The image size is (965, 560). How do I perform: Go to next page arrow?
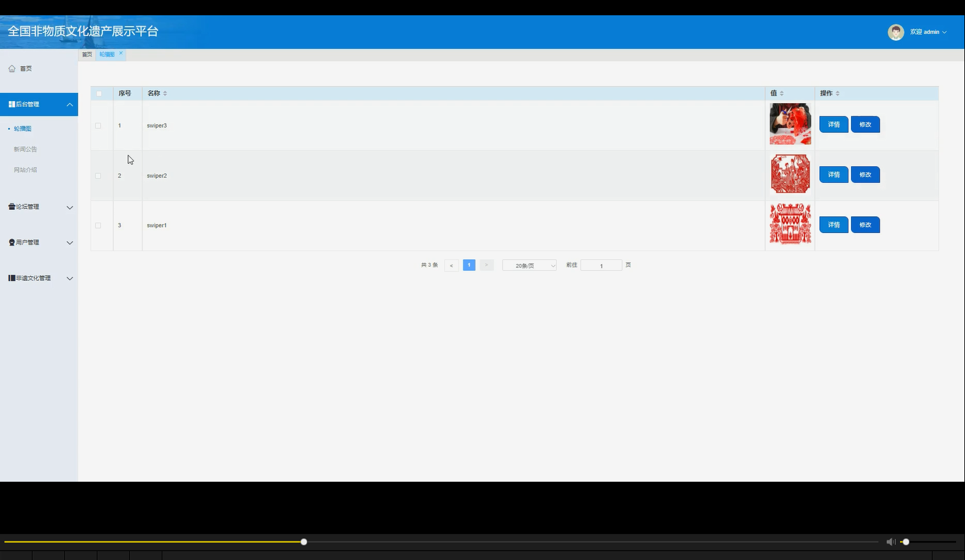(x=486, y=265)
